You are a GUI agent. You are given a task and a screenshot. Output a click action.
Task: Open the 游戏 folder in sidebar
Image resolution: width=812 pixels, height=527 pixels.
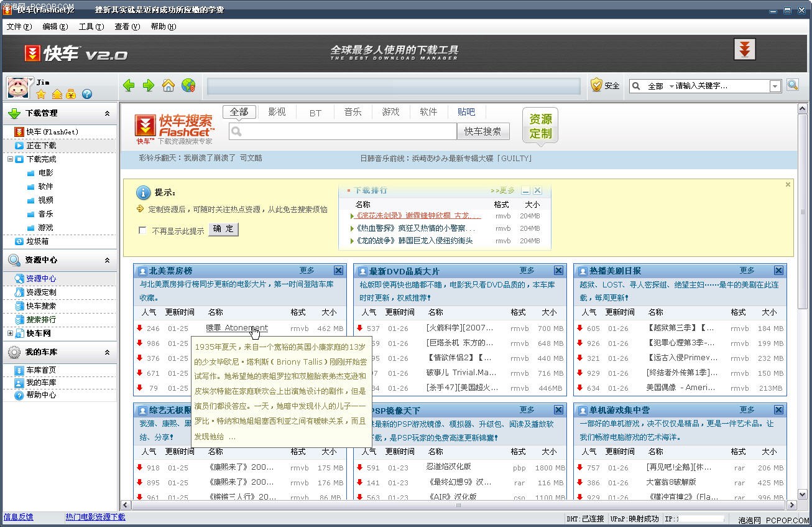[41, 228]
